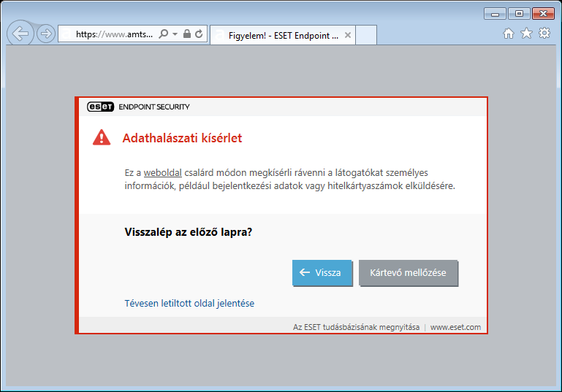Click 'Tévesen letiltott oldal jelentése' link
The height and width of the screenshot is (392, 562).
pos(189,304)
